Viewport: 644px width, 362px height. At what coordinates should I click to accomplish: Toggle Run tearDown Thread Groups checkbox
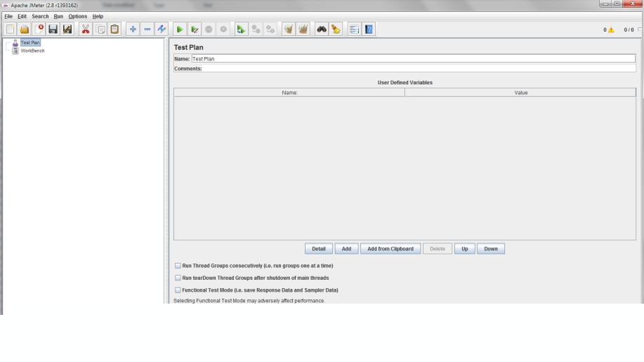177,278
